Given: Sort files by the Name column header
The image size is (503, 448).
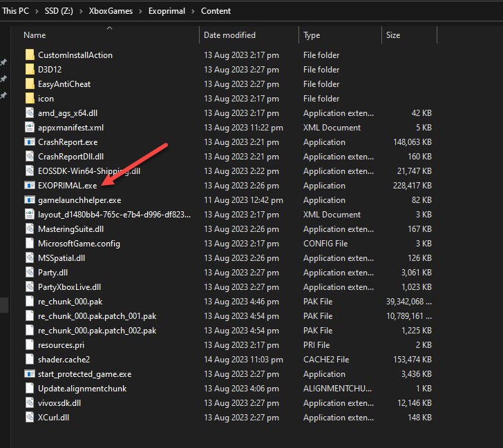Looking at the screenshot, I should tap(35, 35).
